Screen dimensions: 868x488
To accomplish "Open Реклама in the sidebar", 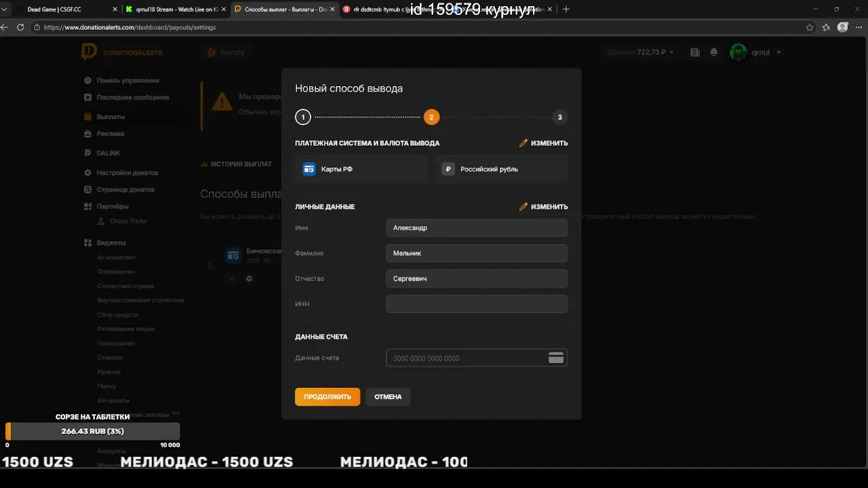I will click(110, 134).
